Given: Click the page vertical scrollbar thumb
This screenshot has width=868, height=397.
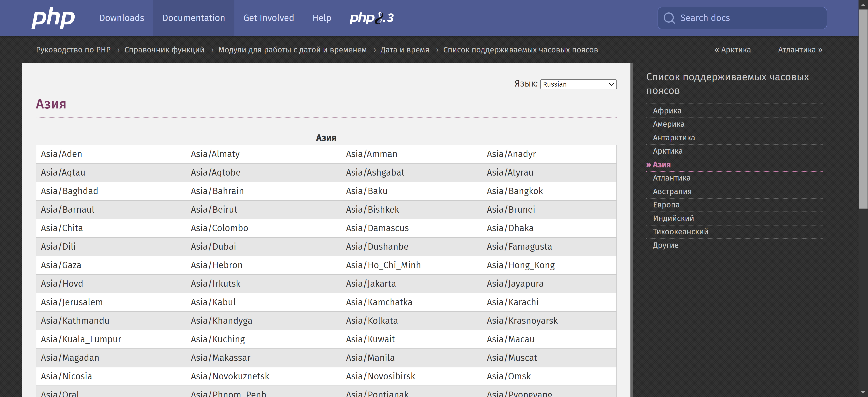Looking at the screenshot, I should tap(863, 109).
